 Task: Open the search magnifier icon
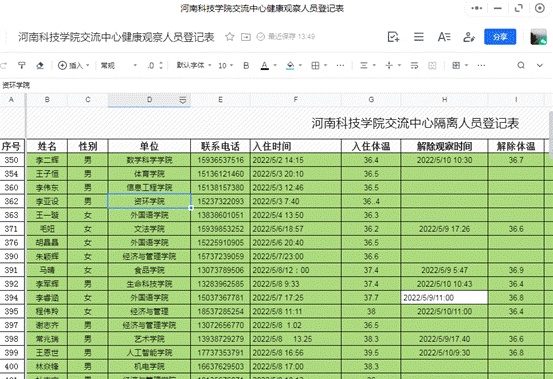pos(521,65)
